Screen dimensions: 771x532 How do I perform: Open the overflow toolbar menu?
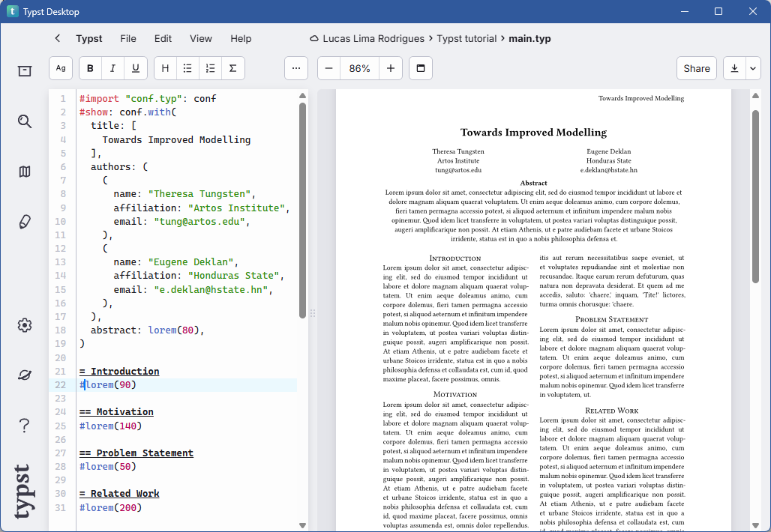295,68
